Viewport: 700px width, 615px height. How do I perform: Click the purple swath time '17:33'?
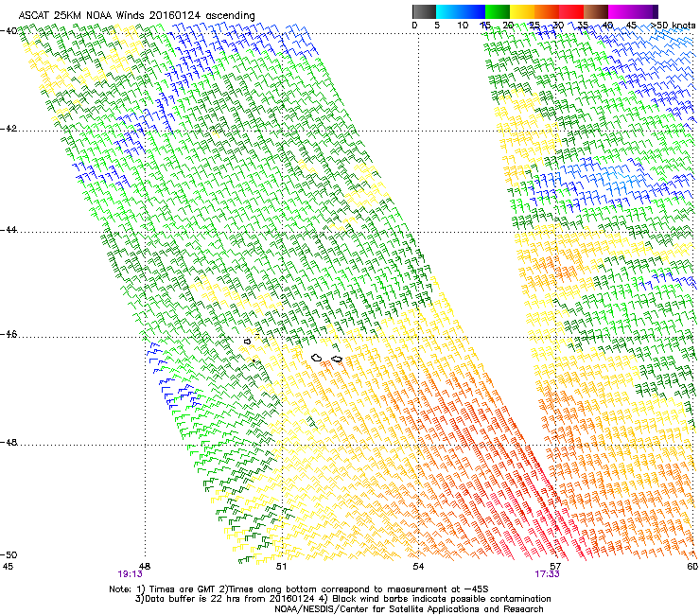click(x=547, y=574)
